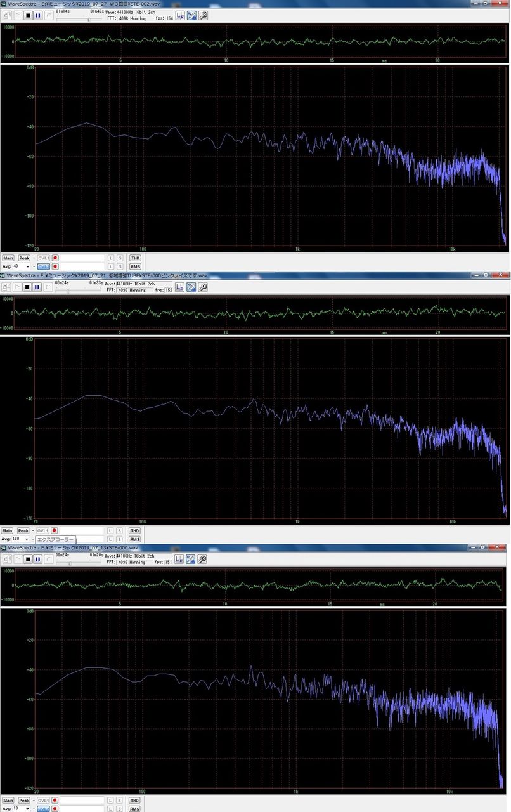The width and height of the screenshot is (511, 812).
Task: Red OVL2 capture dot in top window panel
Action: [x=55, y=266]
